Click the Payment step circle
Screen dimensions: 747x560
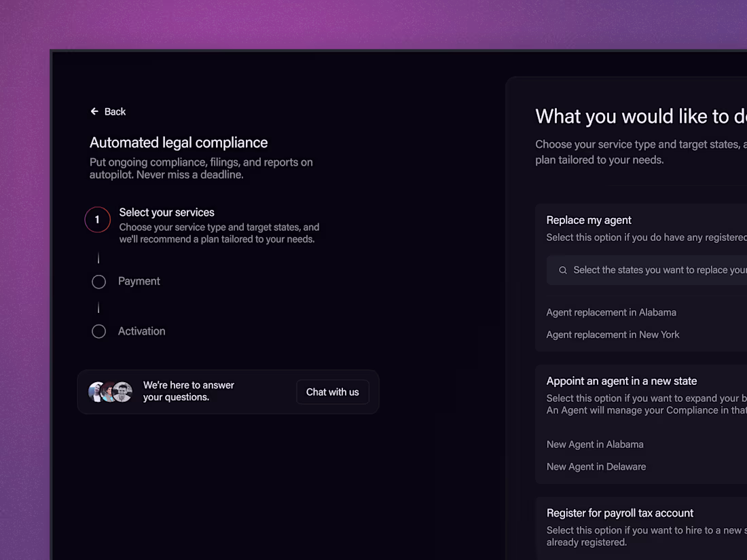pyautogui.click(x=98, y=282)
